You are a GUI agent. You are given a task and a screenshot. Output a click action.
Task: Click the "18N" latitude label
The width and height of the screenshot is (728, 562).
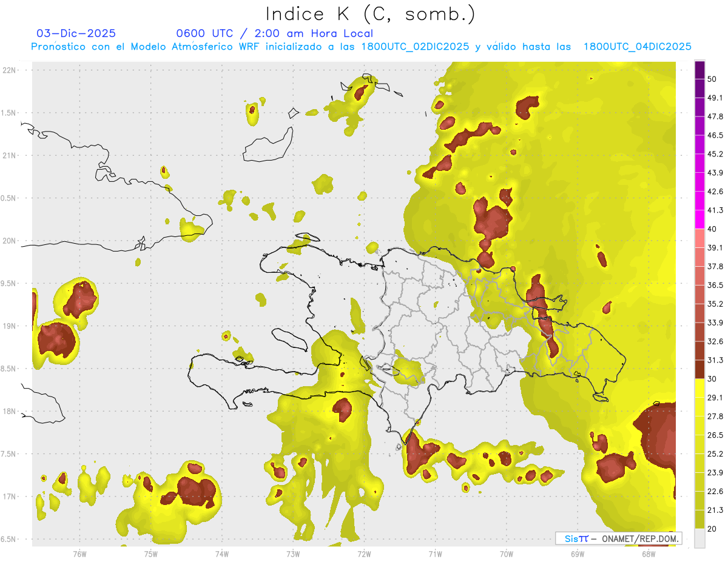9,412
